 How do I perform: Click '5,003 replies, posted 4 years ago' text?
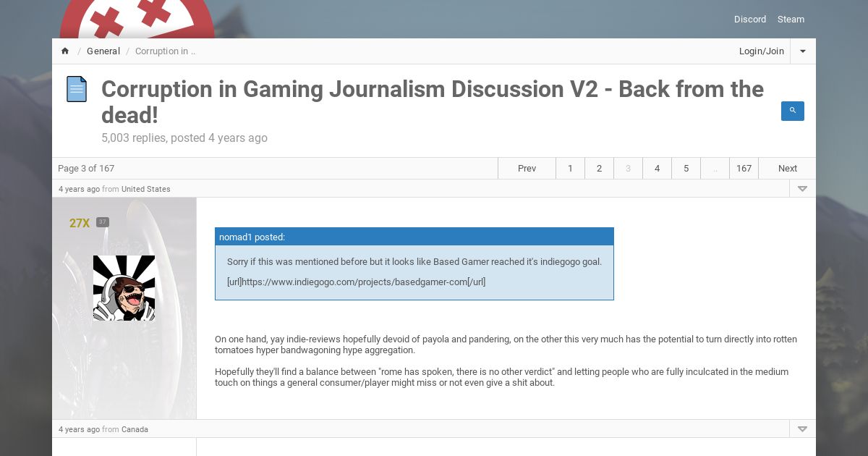(184, 138)
